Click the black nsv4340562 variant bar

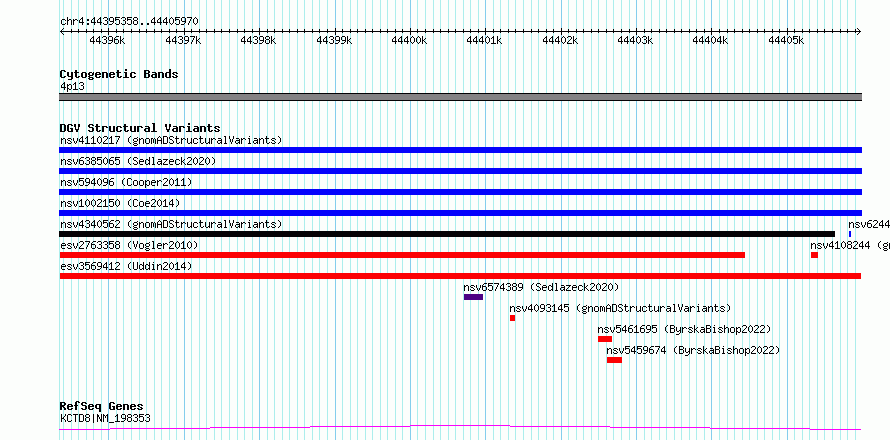click(447, 234)
